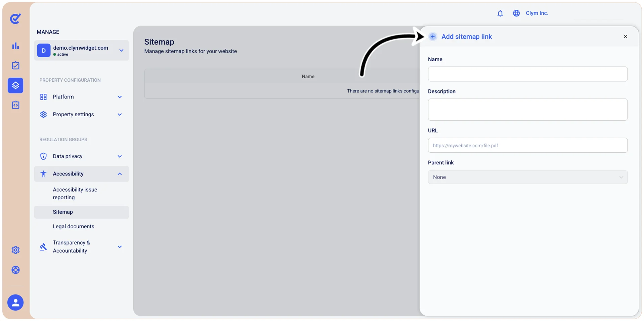Click the Name input field
Image resolution: width=644 pixels, height=321 pixels.
527,74
